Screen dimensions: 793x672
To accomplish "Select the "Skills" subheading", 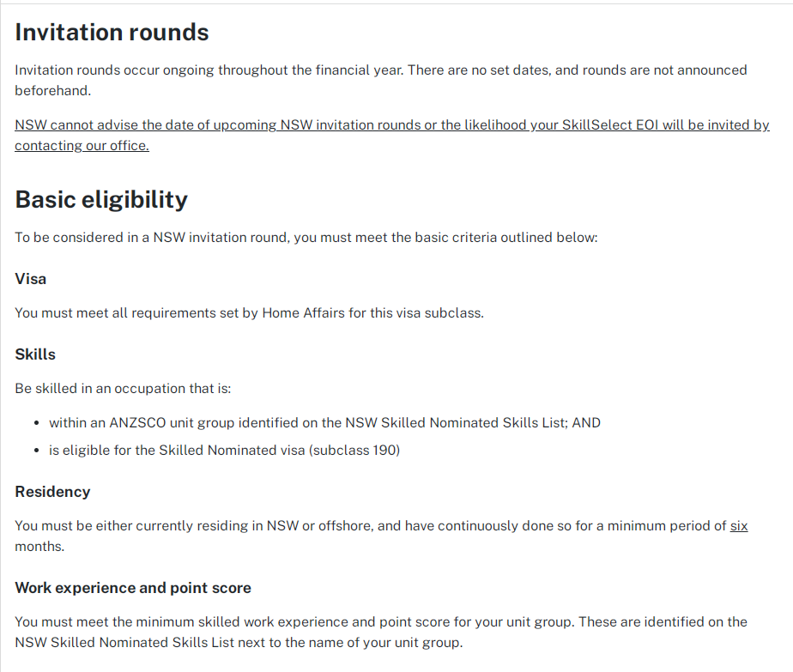I will [35, 354].
